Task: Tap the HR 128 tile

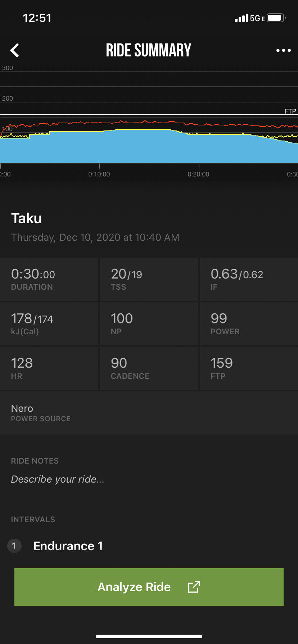Action: pyautogui.click(x=49, y=368)
